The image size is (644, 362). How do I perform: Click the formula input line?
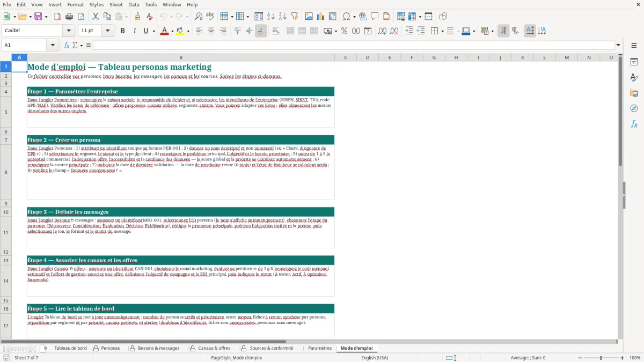(x=354, y=45)
